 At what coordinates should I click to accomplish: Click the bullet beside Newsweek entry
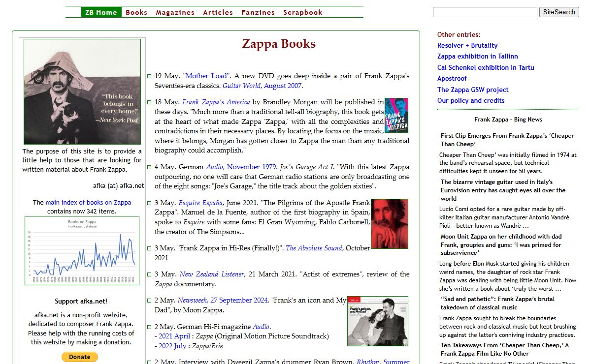[x=149, y=300]
